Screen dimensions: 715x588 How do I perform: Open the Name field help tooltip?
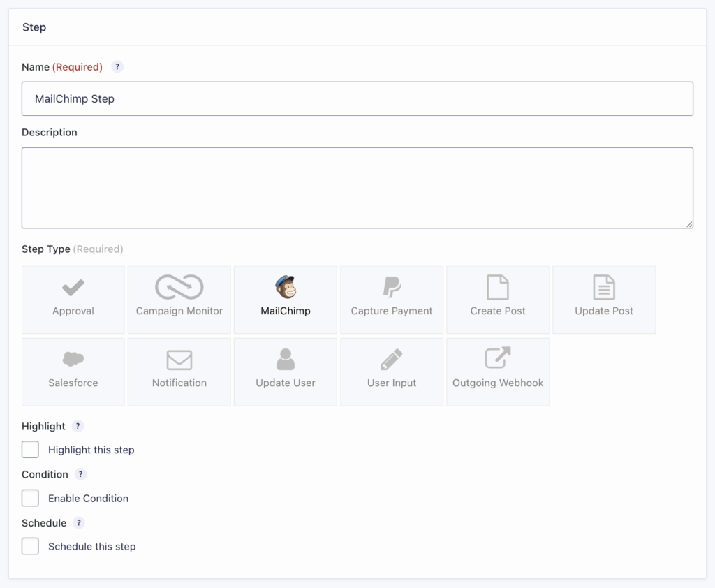[x=117, y=66]
